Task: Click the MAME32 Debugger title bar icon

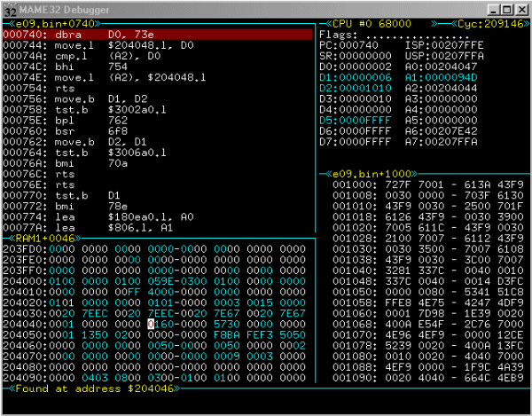Action: pos(10,9)
